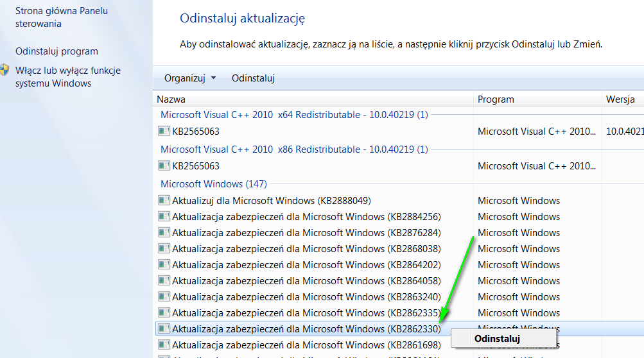Open Strona główna Panelu sterowania link

(x=62, y=17)
